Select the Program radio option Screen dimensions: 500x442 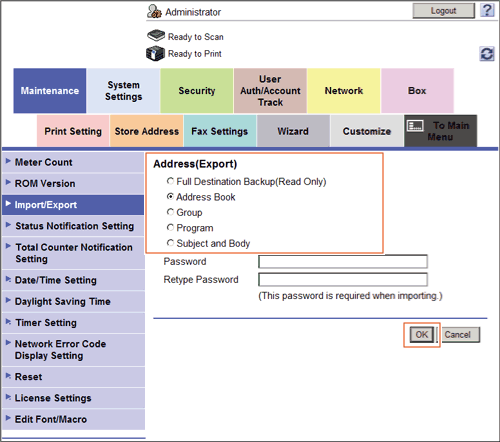coord(170,227)
